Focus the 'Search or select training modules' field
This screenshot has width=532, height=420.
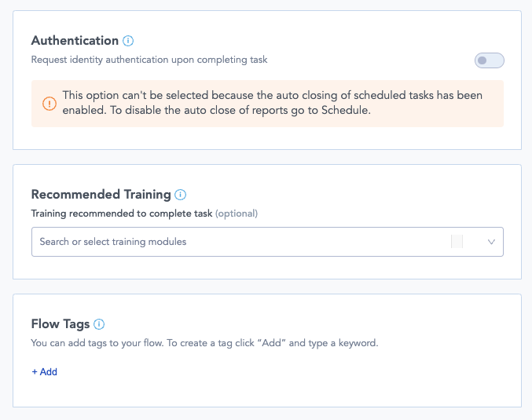[236, 242]
